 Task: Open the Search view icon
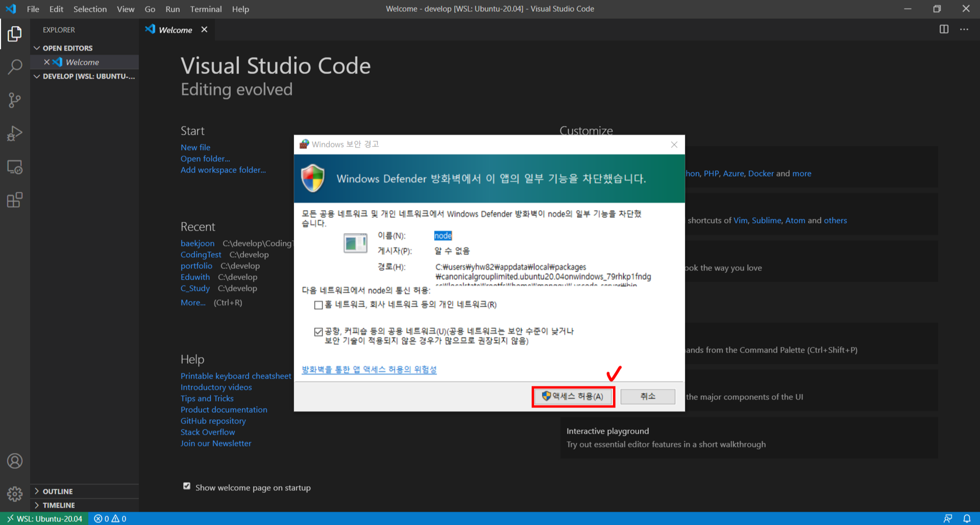click(15, 67)
